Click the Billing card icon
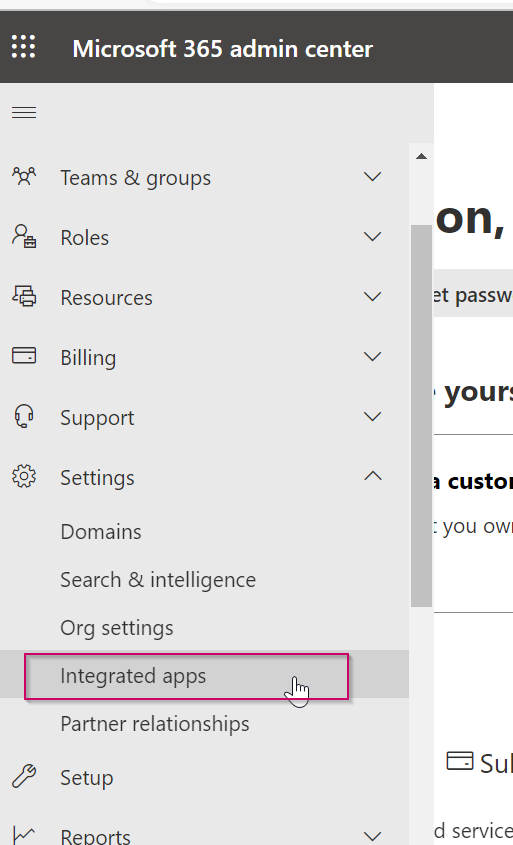This screenshot has width=513, height=845. [x=24, y=356]
